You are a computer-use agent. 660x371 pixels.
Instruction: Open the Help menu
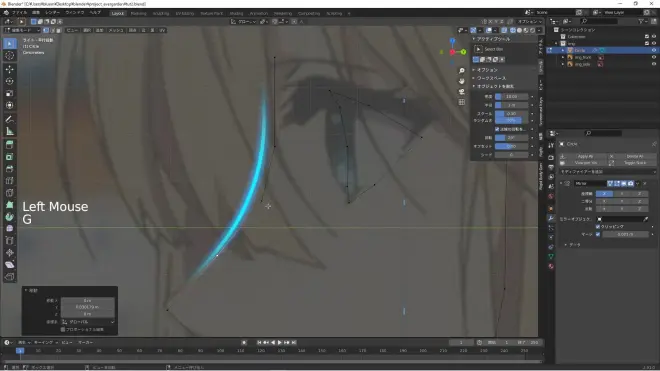click(95, 13)
